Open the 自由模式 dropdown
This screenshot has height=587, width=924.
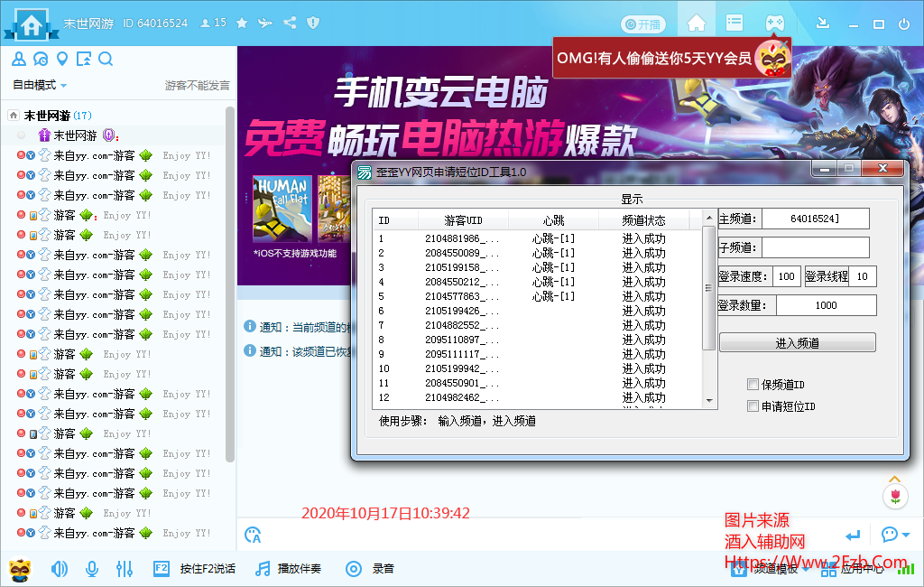[34, 85]
